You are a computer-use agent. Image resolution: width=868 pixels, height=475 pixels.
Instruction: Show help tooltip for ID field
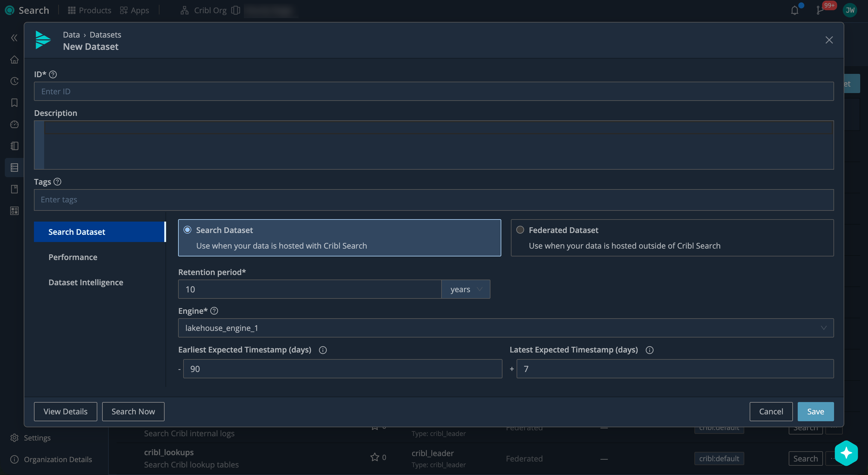click(x=53, y=74)
